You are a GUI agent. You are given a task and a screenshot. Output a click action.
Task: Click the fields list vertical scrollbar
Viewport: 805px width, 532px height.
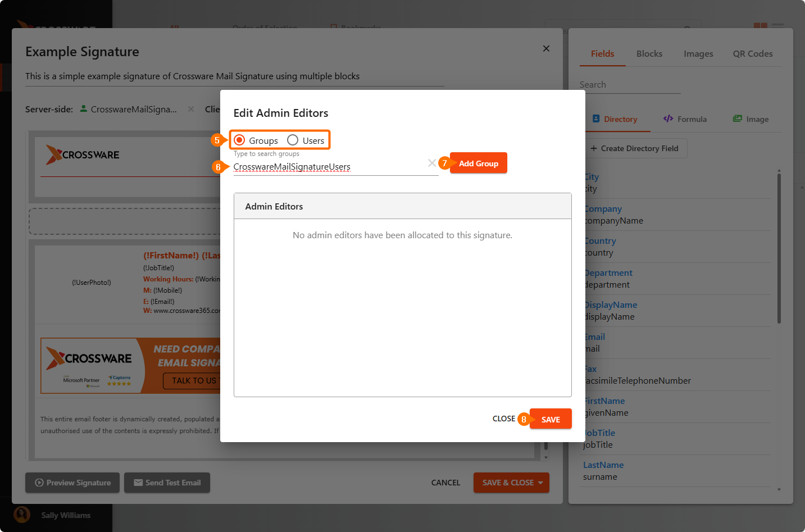click(x=779, y=247)
